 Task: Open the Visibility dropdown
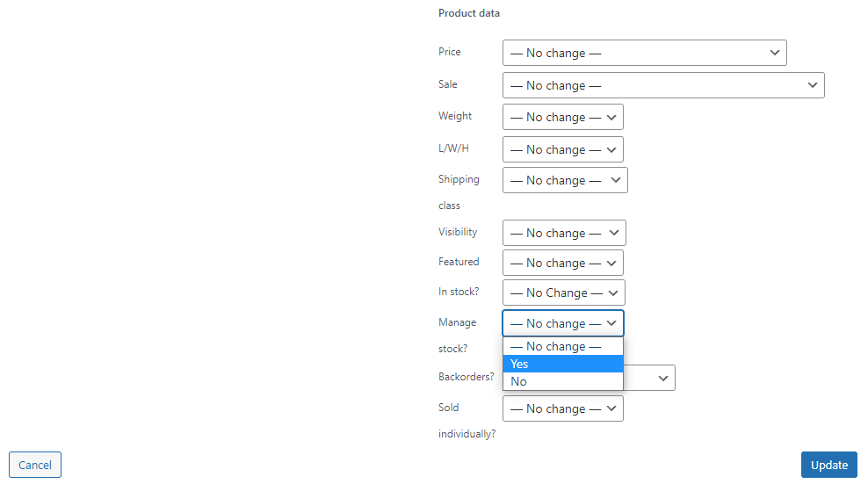[564, 233]
